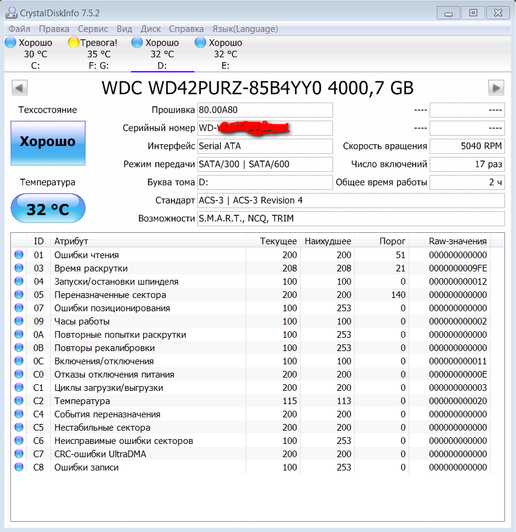Go to next disk with right arrow
This screenshot has width=516, height=532.
tap(496, 88)
